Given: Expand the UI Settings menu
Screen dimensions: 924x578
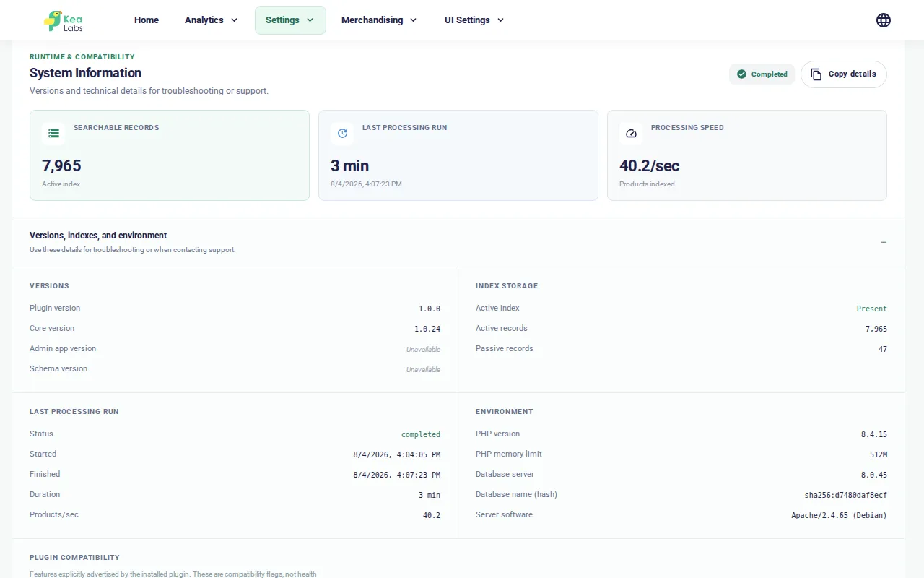Looking at the screenshot, I should tap(474, 20).
